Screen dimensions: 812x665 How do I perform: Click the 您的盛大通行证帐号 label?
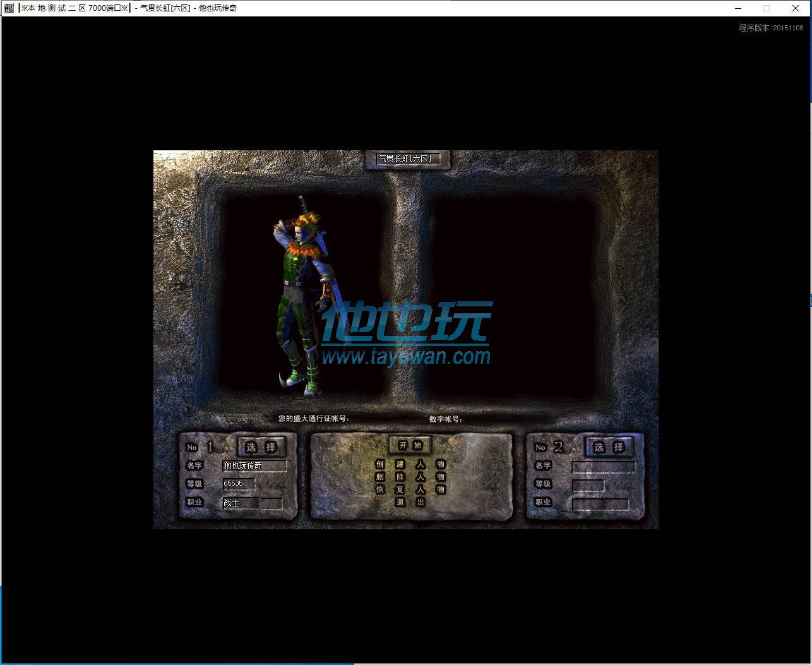(x=314, y=419)
